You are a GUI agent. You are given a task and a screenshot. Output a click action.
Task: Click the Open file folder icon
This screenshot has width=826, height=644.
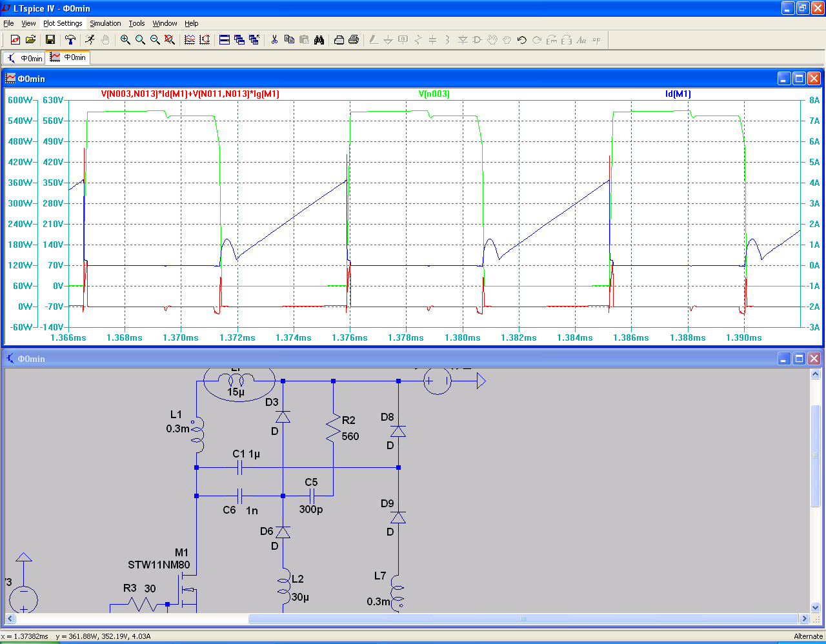pos(30,40)
